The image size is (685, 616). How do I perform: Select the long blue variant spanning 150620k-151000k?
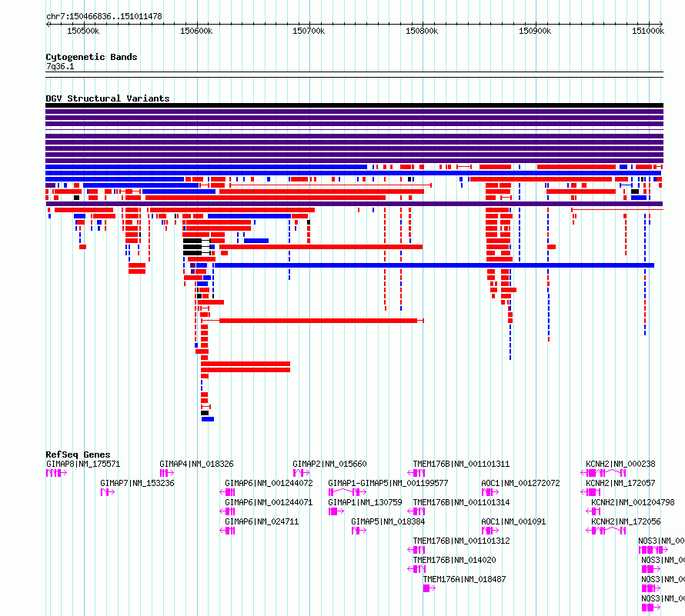tap(434, 265)
